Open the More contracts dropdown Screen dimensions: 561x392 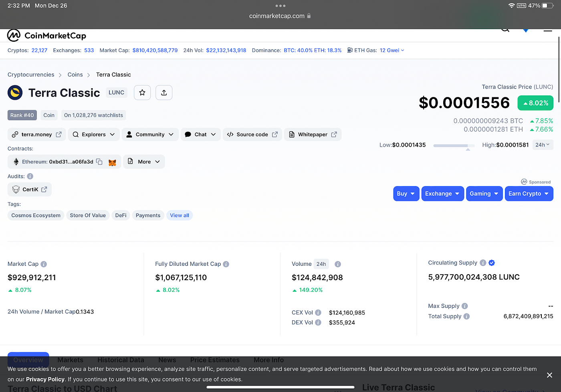click(x=144, y=162)
